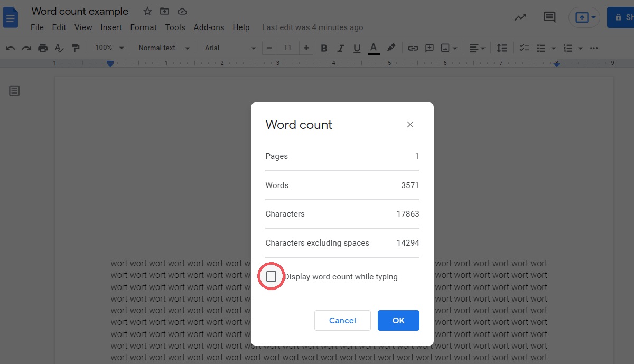Click the spelling and grammar check icon

(x=59, y=48)
